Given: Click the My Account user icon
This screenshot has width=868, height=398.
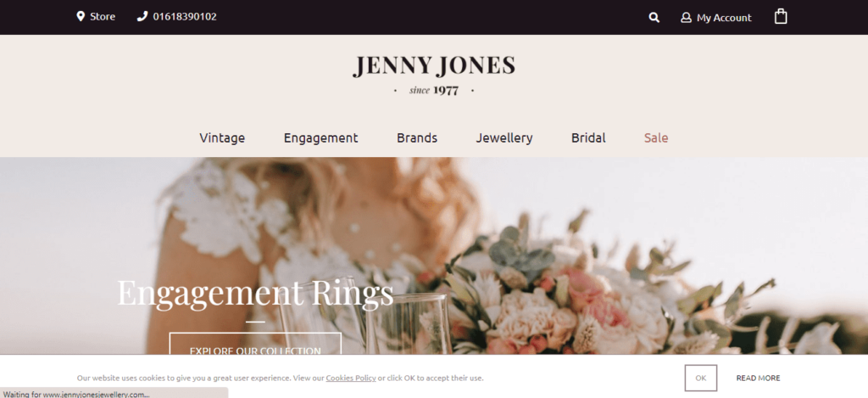Looking at the screenshot, I should pos(686,18).
